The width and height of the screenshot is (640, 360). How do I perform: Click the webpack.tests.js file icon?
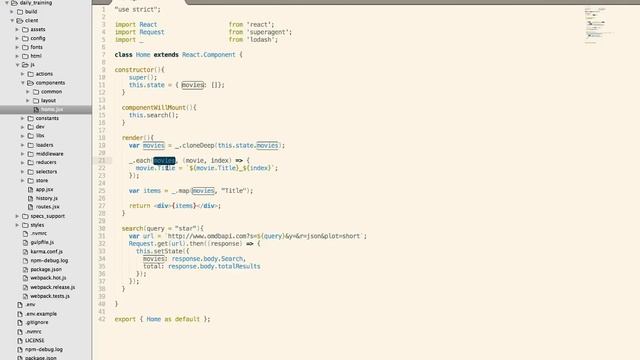[x=25, y=296]
